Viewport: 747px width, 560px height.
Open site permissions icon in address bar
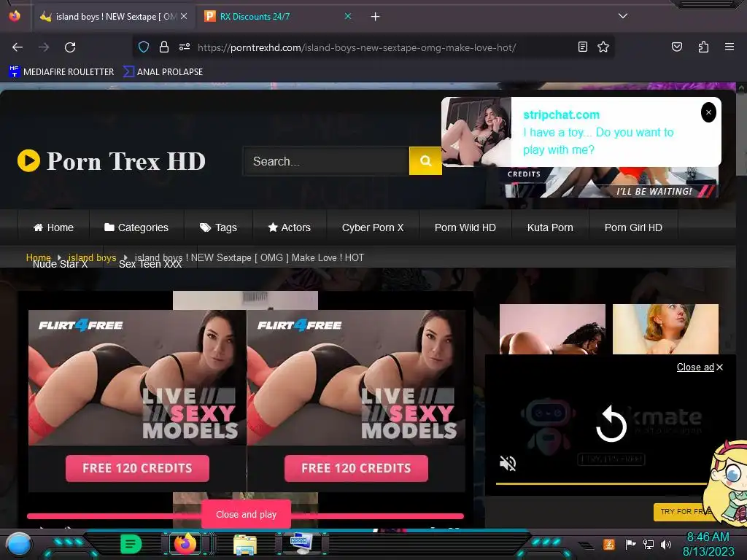(x=185, y=47)
